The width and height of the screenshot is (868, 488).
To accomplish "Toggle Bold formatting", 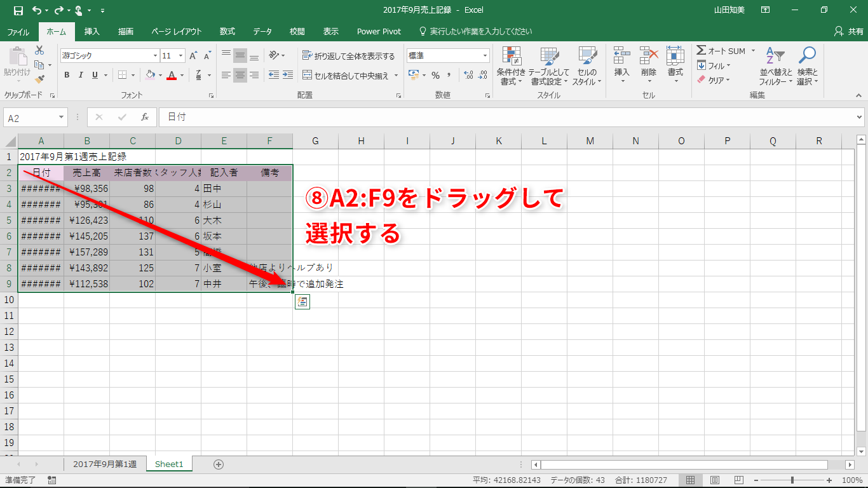I will [x=67, y=75].
